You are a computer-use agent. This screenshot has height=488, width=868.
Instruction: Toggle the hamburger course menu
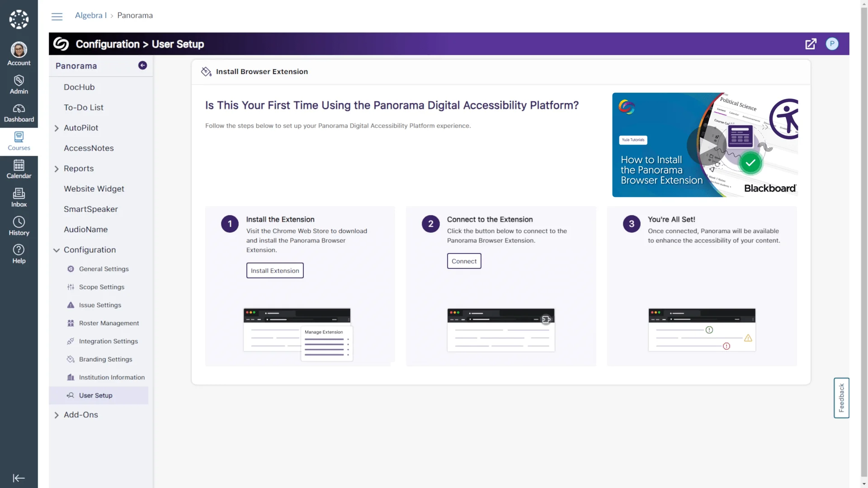57,17
